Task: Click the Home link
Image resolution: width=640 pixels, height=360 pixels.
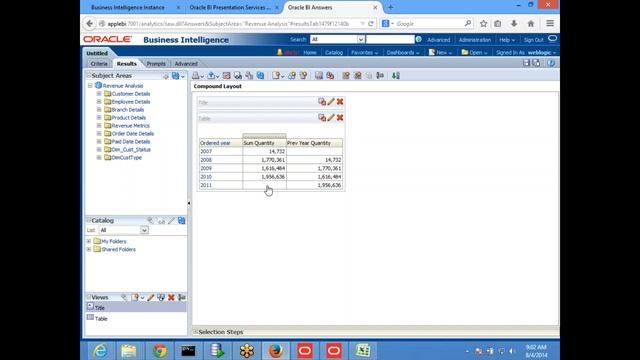Action: pos(310,53)
